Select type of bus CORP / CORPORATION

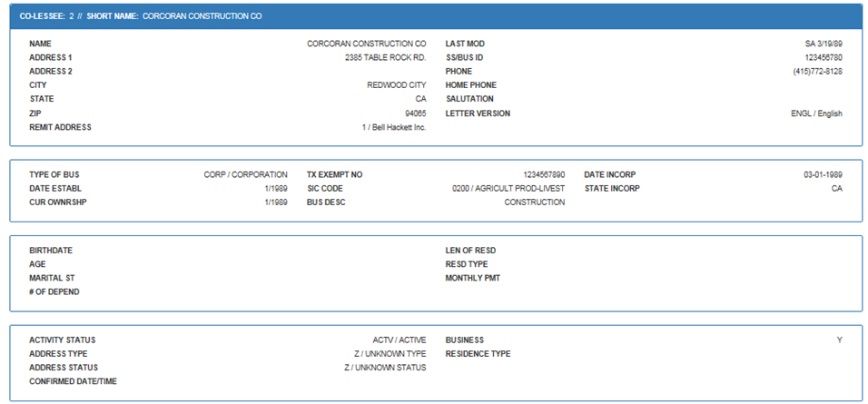[x=245, y=174]
